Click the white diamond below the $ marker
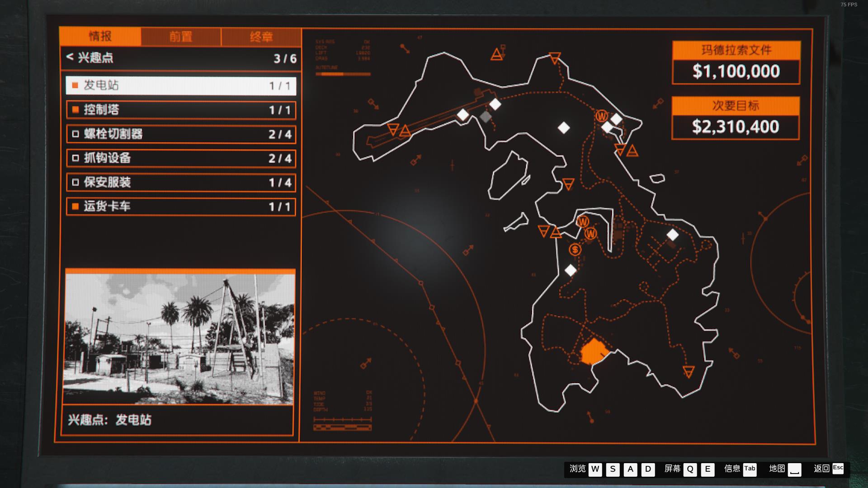The width and height of the screenshot is (868, 488). pyautogui.click(x=571, y=270)
